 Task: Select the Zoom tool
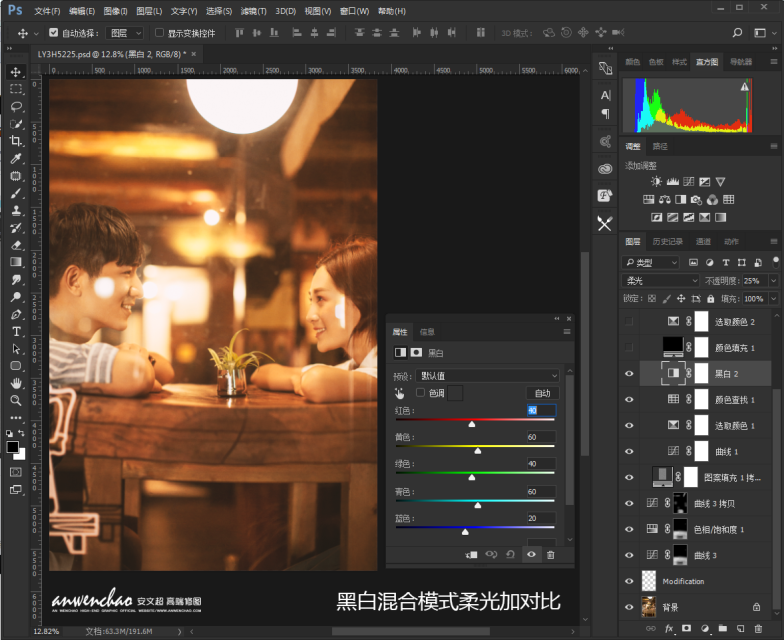point(16,400)
